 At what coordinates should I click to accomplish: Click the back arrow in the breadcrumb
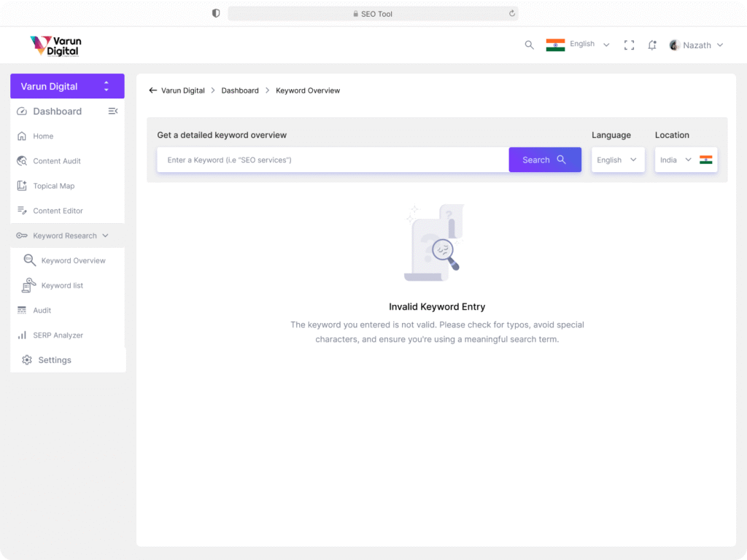pos(152,90)
